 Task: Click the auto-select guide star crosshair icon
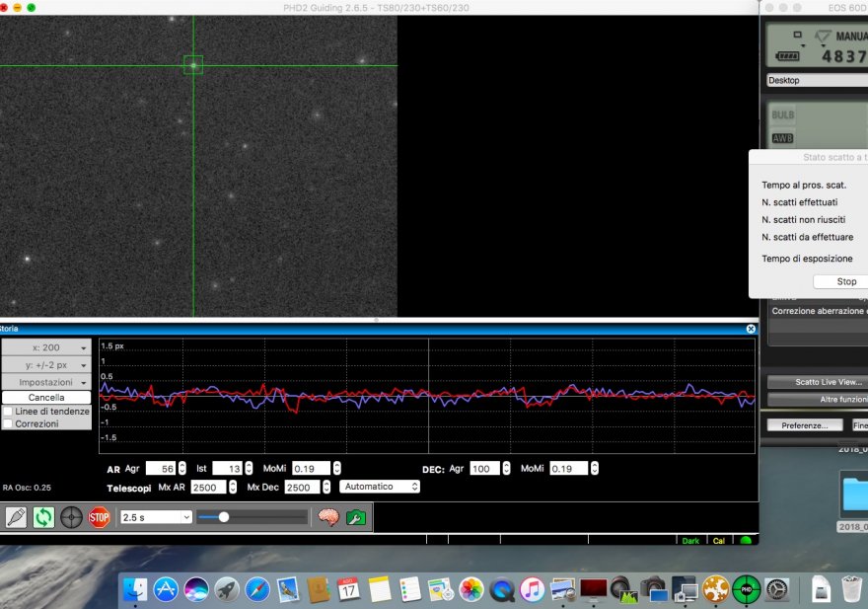tap(71, 517)
